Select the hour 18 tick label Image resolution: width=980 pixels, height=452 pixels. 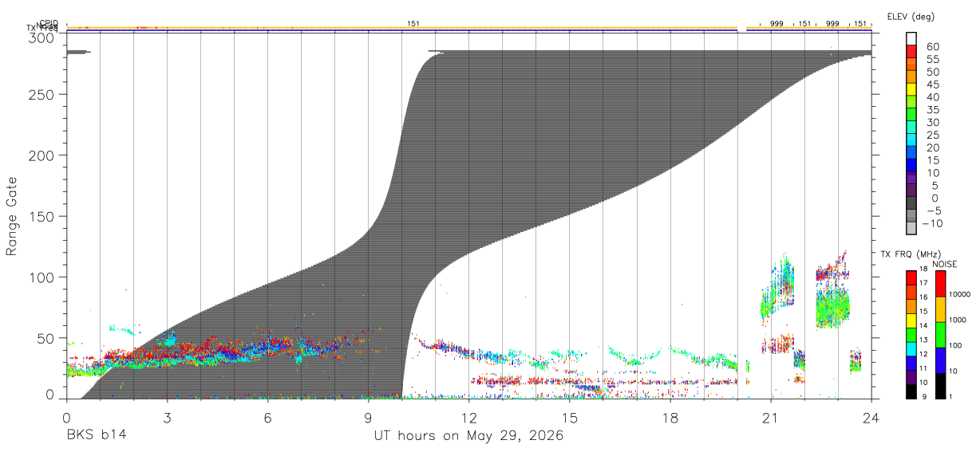tap(670, 417)
